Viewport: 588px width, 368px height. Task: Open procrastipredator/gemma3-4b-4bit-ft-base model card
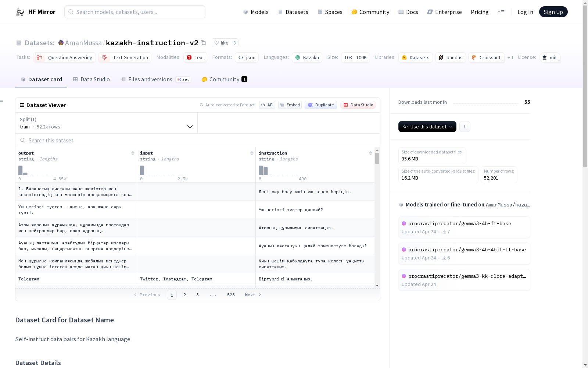click(464, 254)
